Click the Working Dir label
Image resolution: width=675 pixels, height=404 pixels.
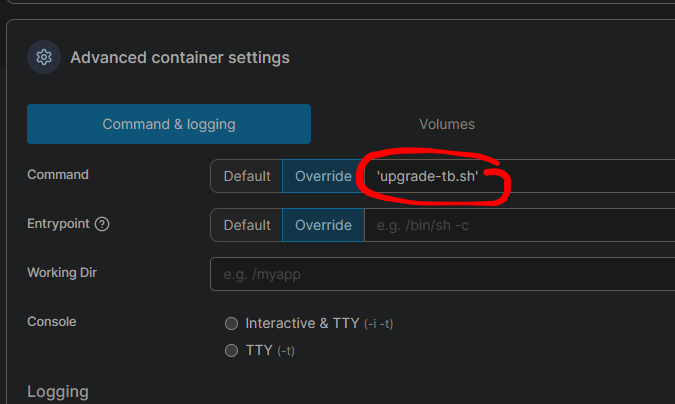(x=62, y=272)
